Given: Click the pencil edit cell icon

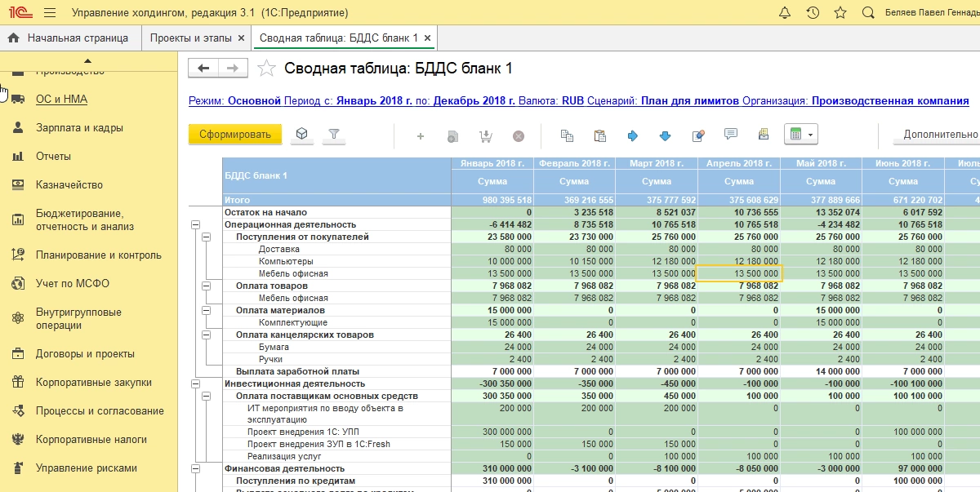Looking at the screenshot, I should pyautogui.click(x=698, y=135).
